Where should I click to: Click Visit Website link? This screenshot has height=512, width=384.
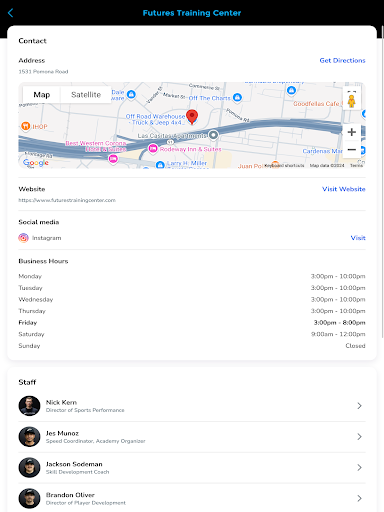pyautogui.click(x=344, y=189)
